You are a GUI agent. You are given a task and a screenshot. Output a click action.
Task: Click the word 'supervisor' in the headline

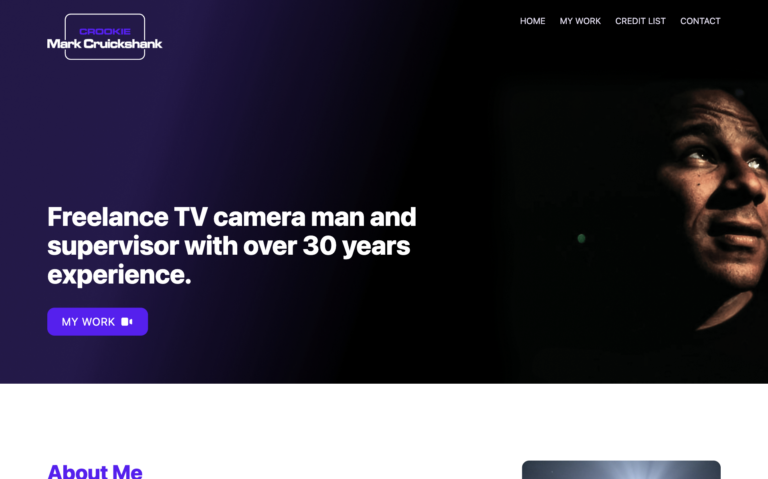(113, 246)
